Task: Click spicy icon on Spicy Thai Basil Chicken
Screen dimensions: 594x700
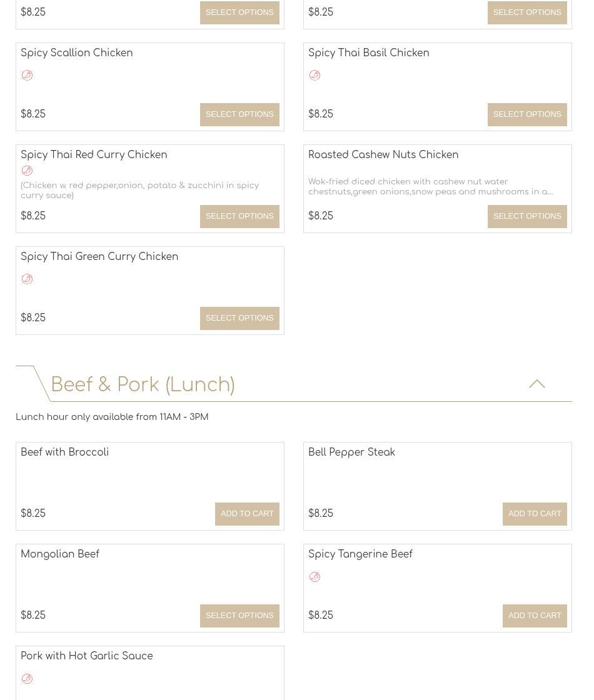Action: [315, 76]
